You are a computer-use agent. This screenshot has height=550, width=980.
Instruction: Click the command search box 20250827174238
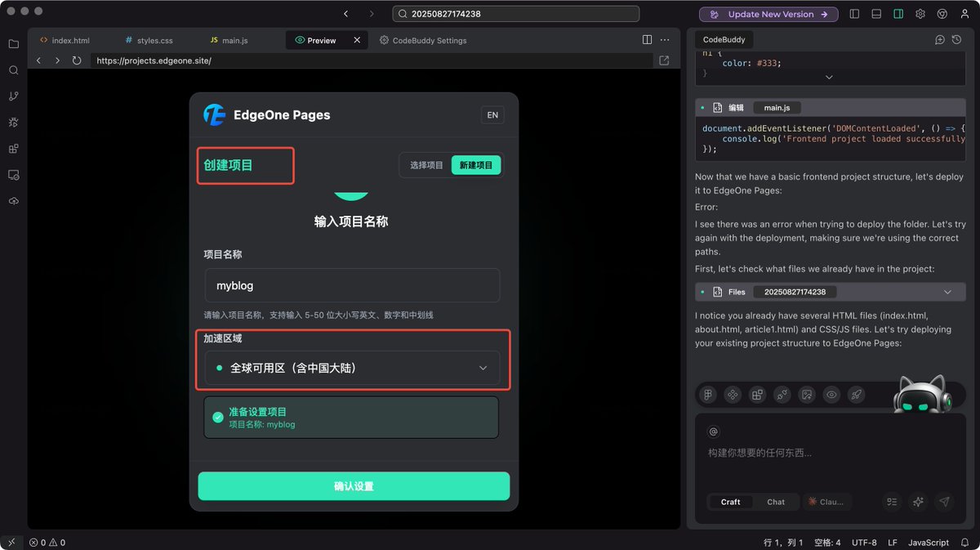515,14
